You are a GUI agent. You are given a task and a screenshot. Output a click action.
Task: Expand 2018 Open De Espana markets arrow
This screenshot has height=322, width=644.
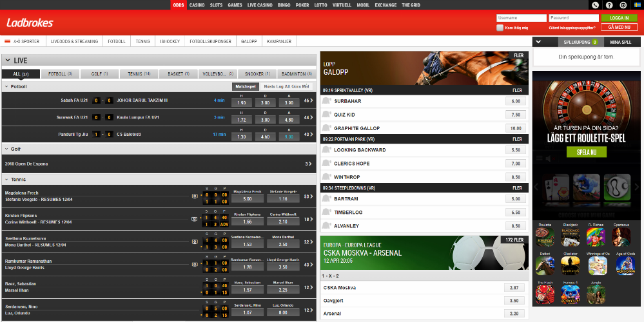(x=309, y=164)
